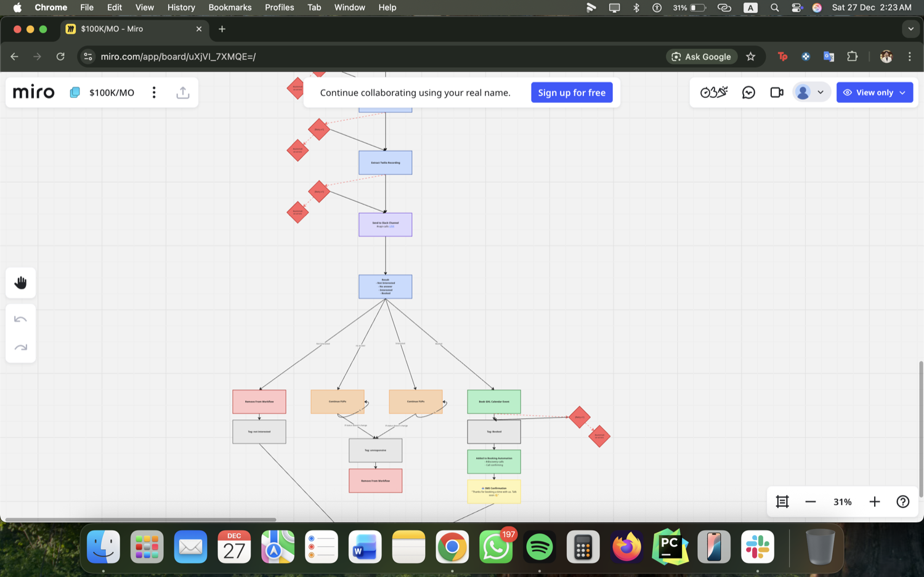Screen dimensions: 924x577
Task: Open the red Tp extension icon
Action: pos(782,57)
